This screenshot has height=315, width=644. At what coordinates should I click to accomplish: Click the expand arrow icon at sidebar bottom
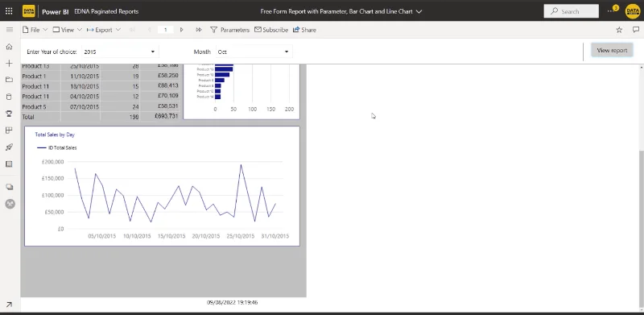click(9, 305)
